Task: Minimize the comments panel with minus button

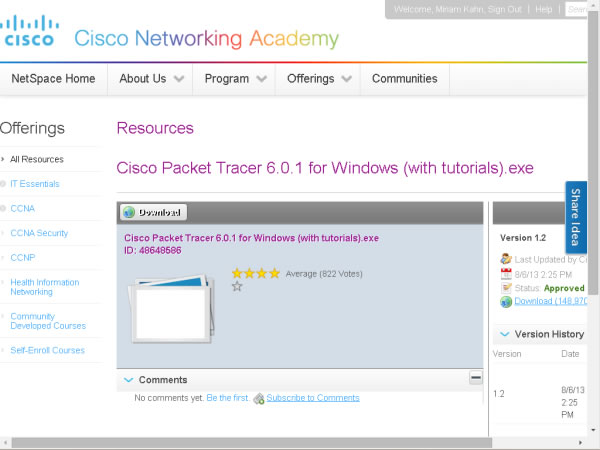Action: tap(476, 378)
